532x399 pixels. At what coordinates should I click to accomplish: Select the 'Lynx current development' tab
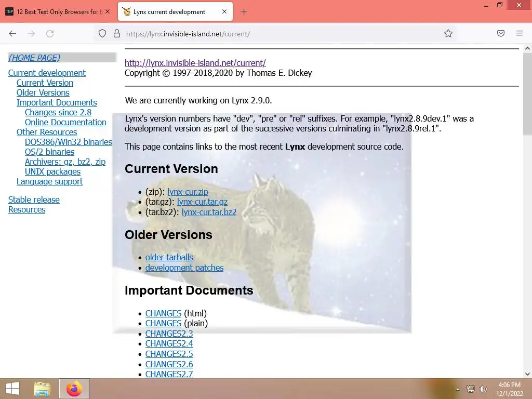coord(175,12)
